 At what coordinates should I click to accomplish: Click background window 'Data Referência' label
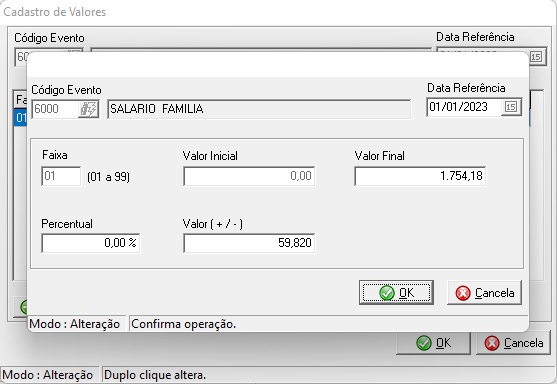click(x=475, y=37)
